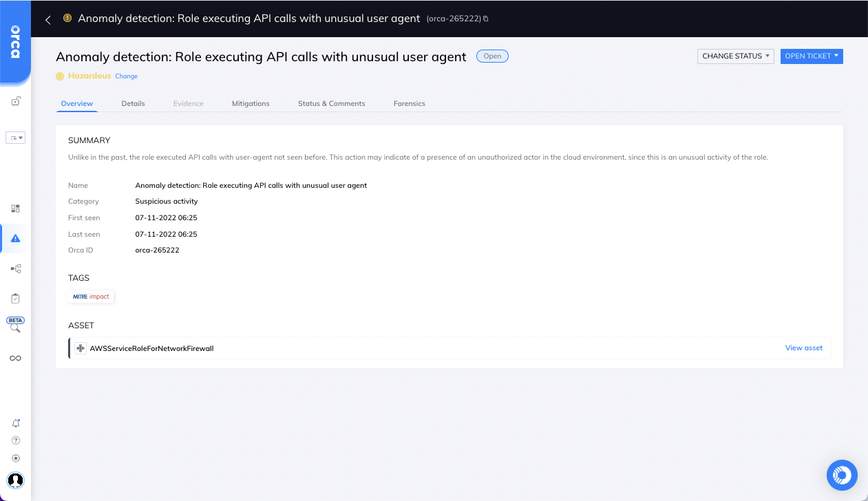Expand the CHANGE STATUS dropdown

pyautogui.click(x=735, y=56)
